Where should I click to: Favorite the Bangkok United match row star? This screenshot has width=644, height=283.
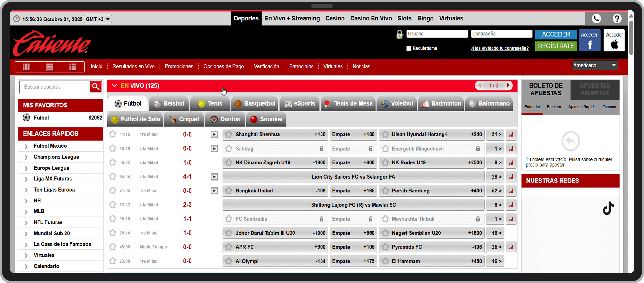pos(113,191)
